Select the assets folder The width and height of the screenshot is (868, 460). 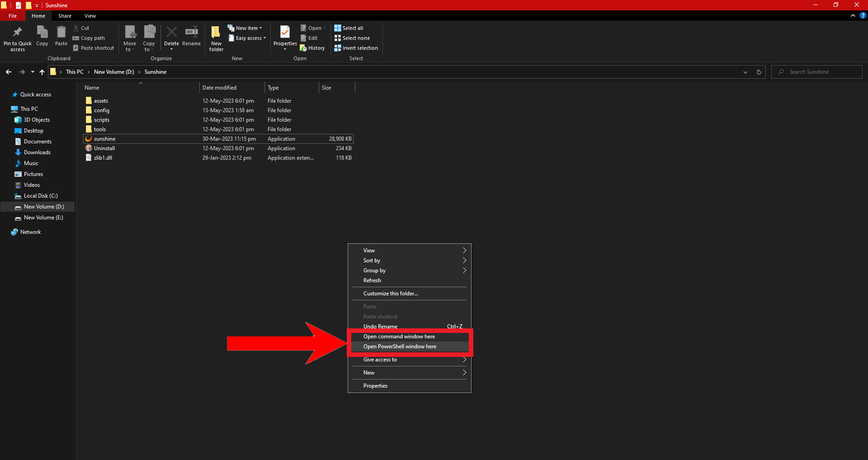coord(218,101)
